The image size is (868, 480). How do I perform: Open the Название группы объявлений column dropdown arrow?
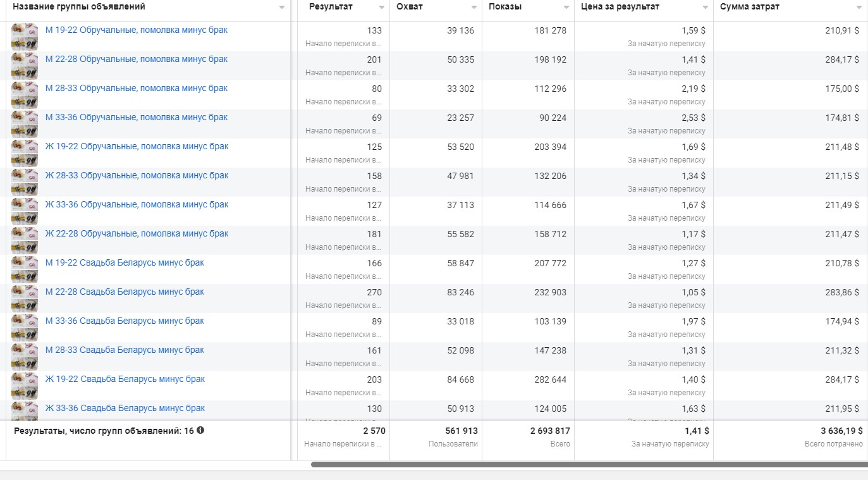click(282, 8)
